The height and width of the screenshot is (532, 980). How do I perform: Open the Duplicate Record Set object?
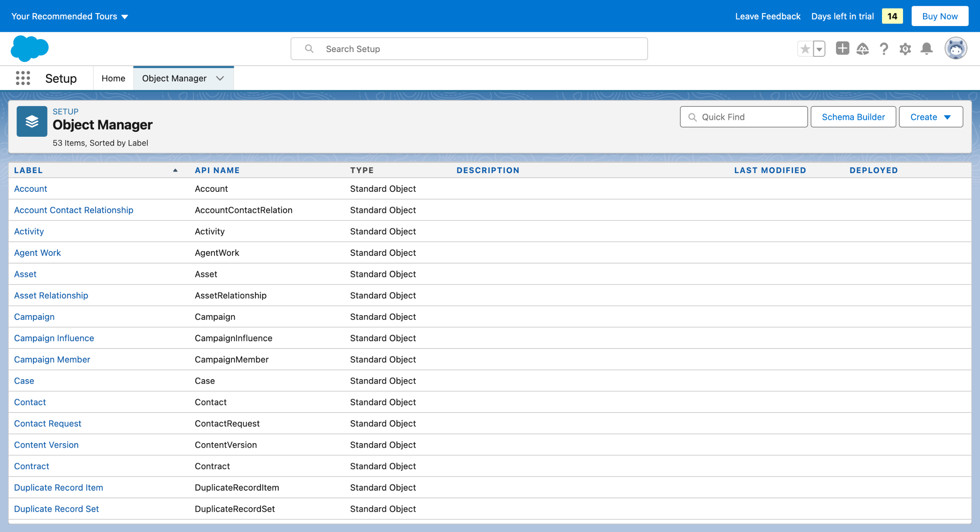[x=56, y=509]
